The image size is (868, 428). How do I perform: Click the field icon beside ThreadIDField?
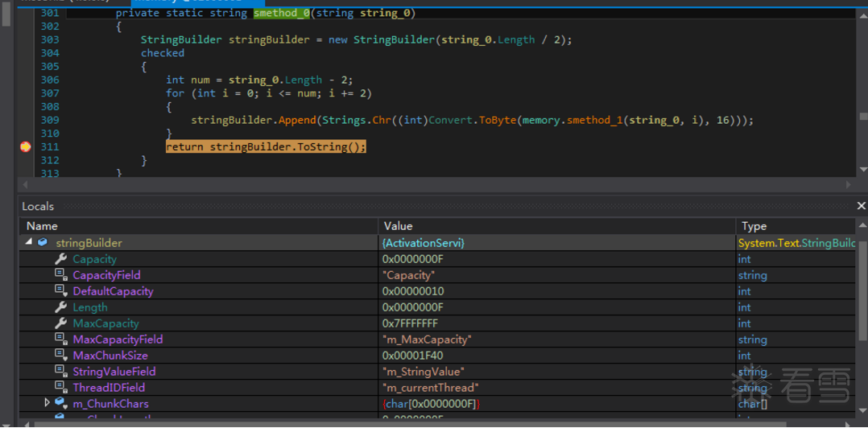click(60, 388)
